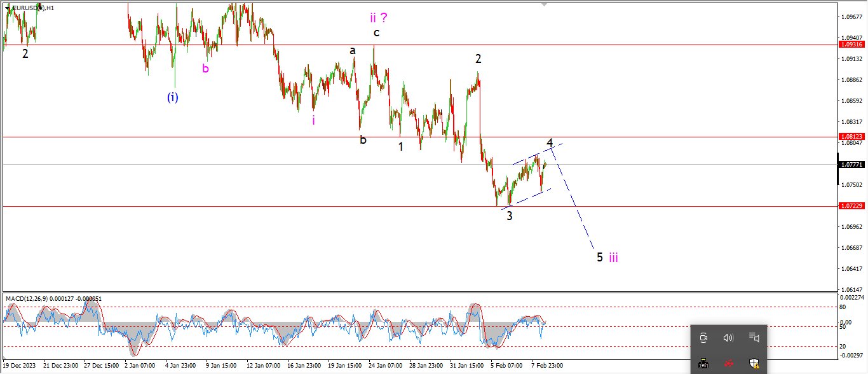Click the red dots tray icon
Viewport: 868px width, 374px height.
[728, 364]
